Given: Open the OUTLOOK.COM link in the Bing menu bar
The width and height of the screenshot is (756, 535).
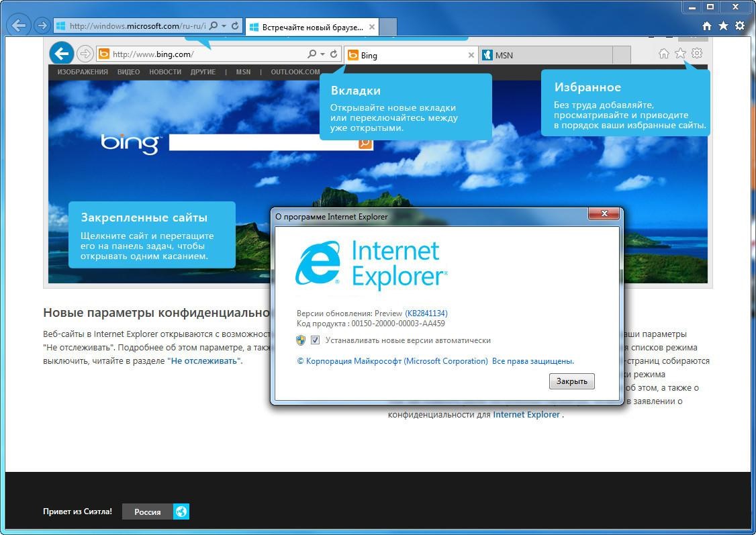Looking at the screenshot, I should tap(295, 72).
